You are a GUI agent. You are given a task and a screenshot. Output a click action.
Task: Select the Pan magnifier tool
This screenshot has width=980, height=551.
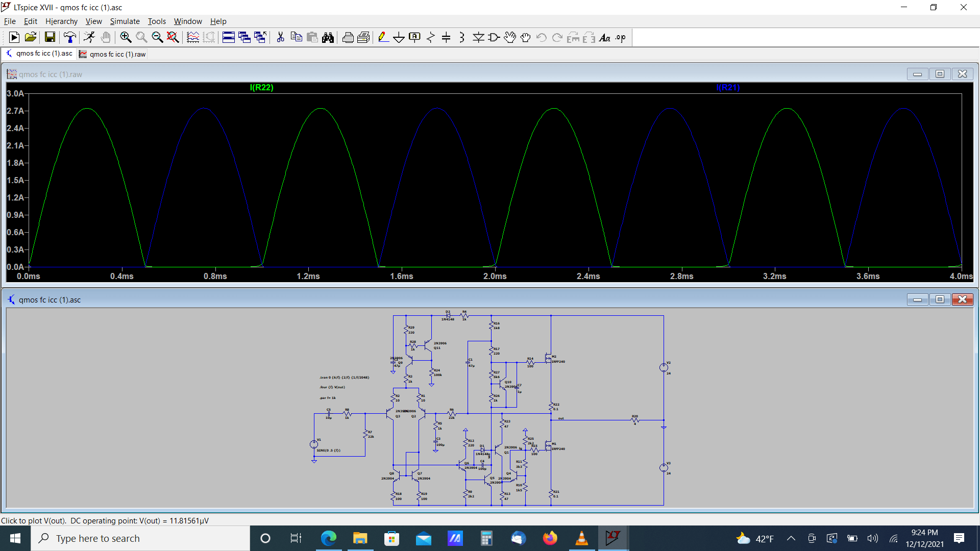(141, 37)
